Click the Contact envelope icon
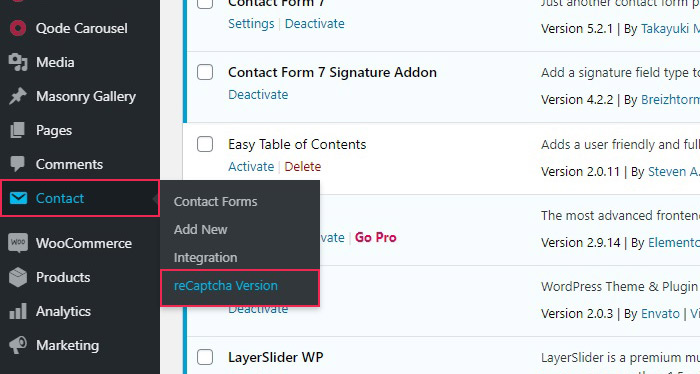The image size is (700, 374). (x=18, y=198)
